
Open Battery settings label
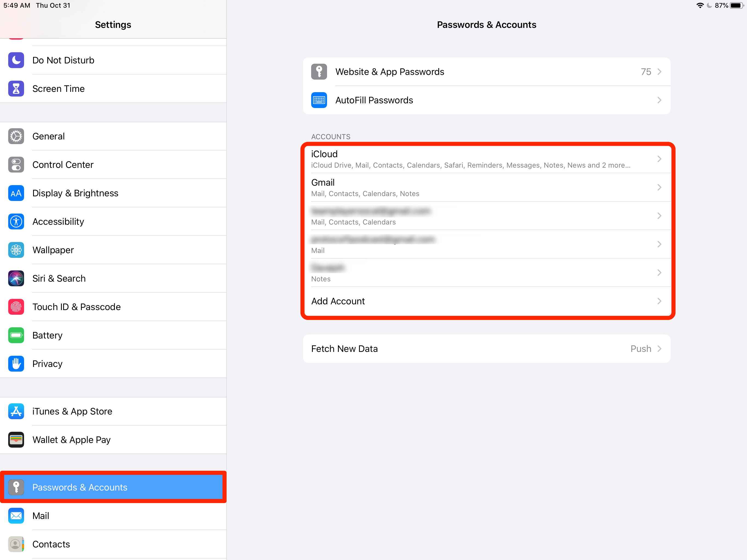[47, 336]
